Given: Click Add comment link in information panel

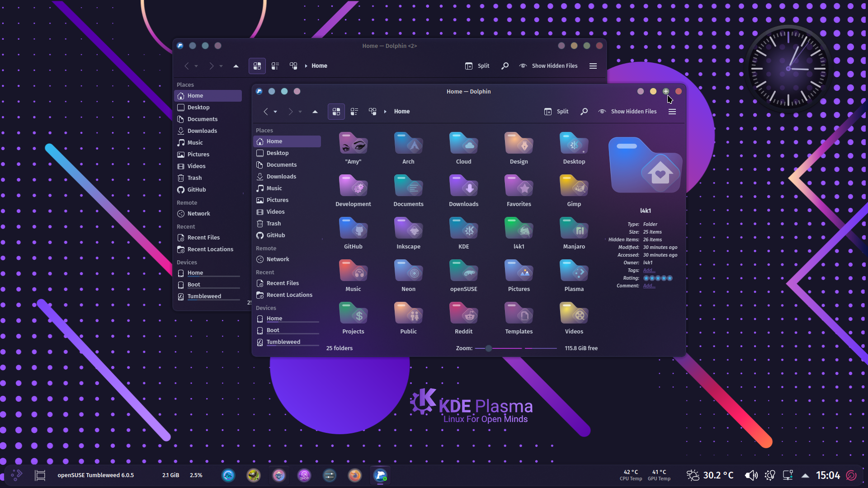Looking at the screenshot, I should pyautogui.click(x=649, y=286).
